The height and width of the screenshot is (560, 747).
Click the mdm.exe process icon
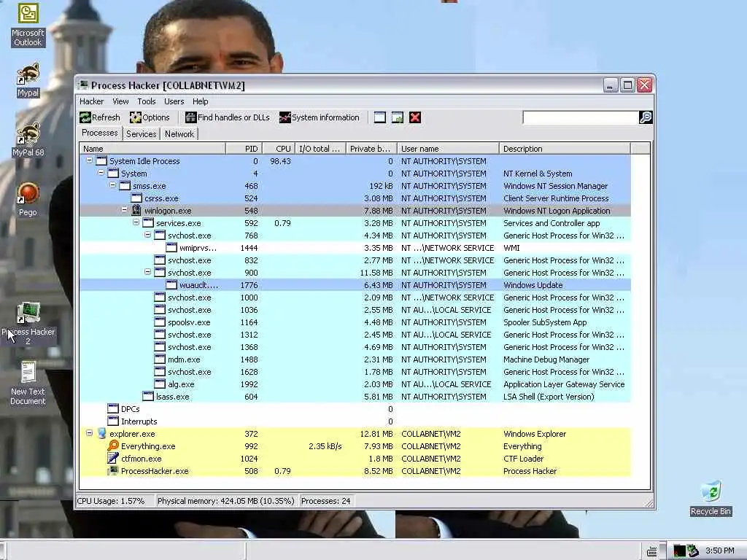[x=160, y=359]
